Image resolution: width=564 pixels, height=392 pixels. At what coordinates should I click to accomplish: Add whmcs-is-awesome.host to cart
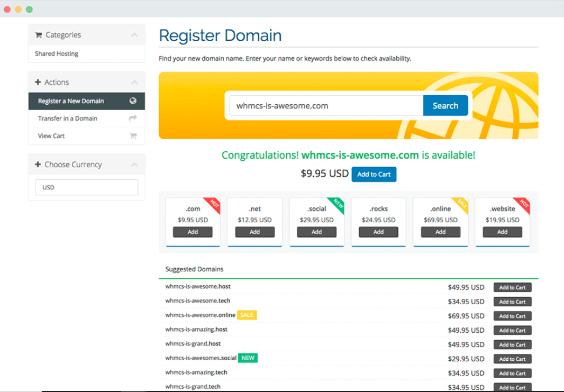point(513,287)
